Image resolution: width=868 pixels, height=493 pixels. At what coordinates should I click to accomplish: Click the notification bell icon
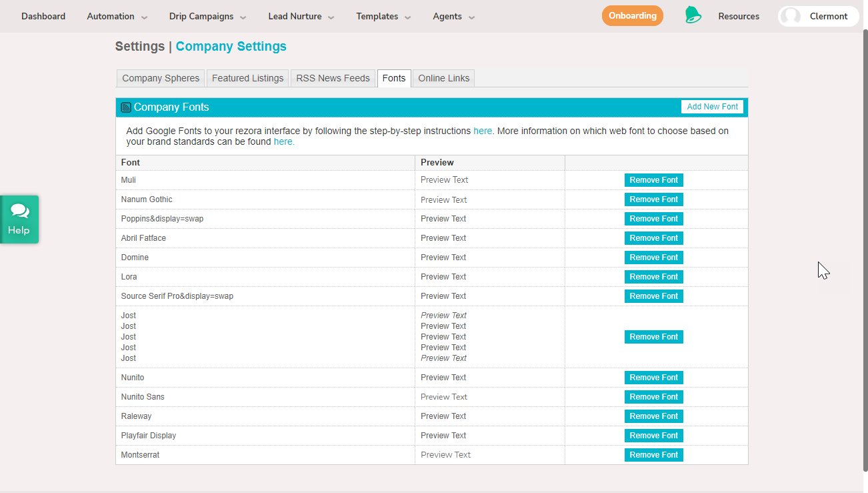[x=693, y=15]
